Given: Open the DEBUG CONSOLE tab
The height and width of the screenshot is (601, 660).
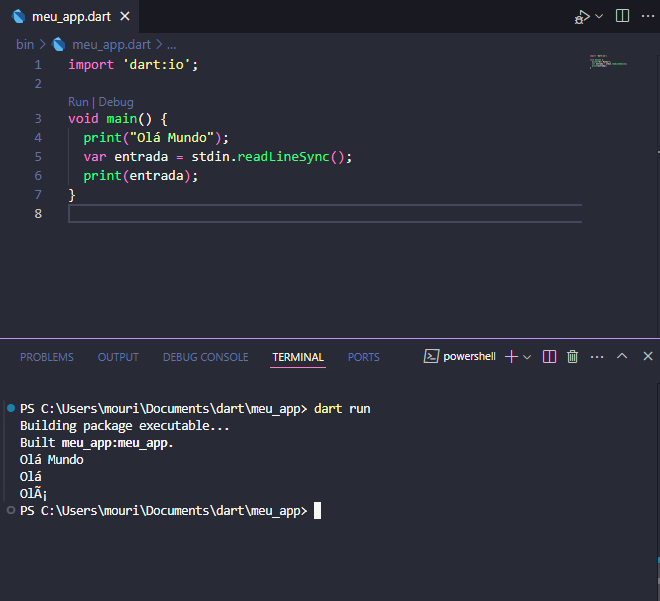Looking at the screenshot, I should click(205, 357).
